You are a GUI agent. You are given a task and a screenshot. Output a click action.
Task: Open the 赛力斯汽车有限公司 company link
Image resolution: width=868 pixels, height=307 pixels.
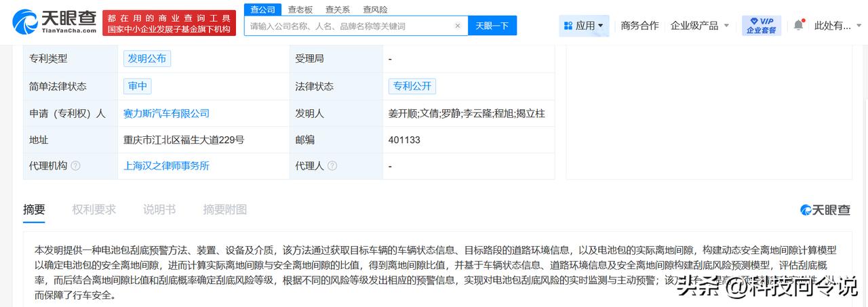[167, 113]
